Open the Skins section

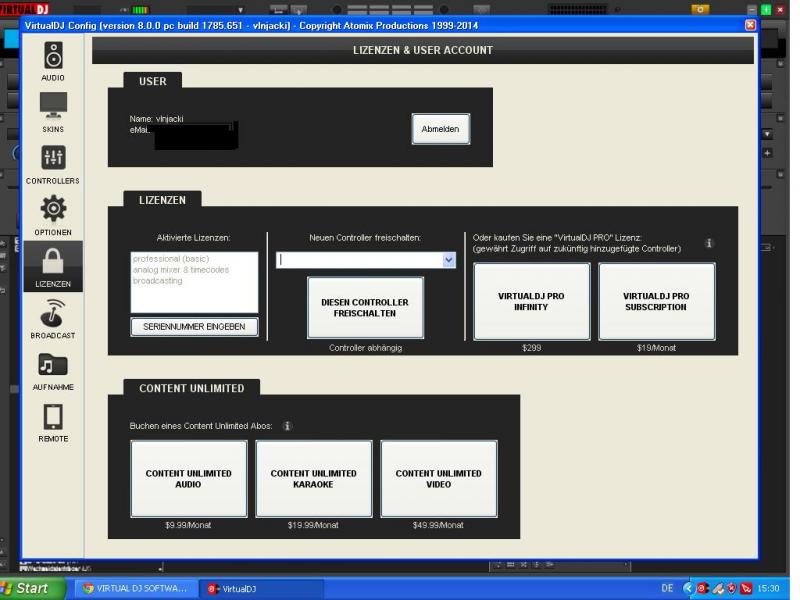point(53,113)
